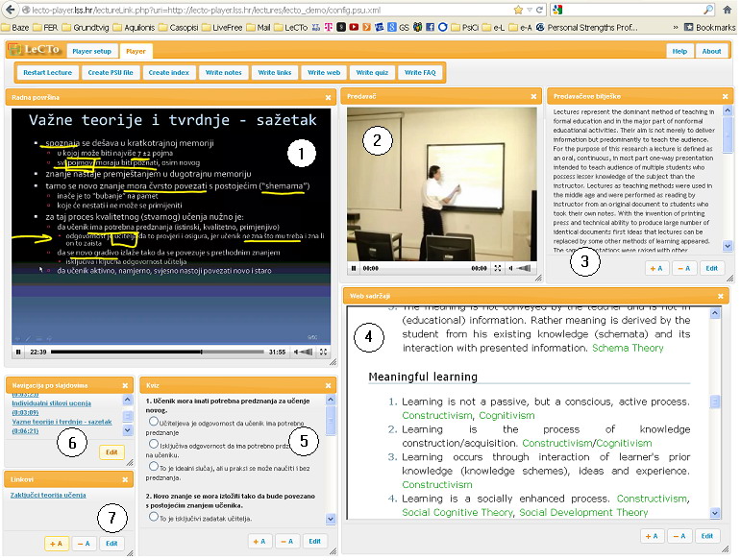Select answer 'To je idealni slučaj' radio
The image size is (741, 560).
coord(154,467)
